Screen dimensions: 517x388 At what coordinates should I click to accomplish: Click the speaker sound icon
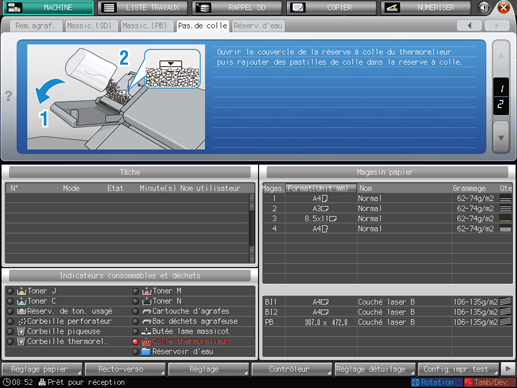pyautogui.click(x=484, y=7)
